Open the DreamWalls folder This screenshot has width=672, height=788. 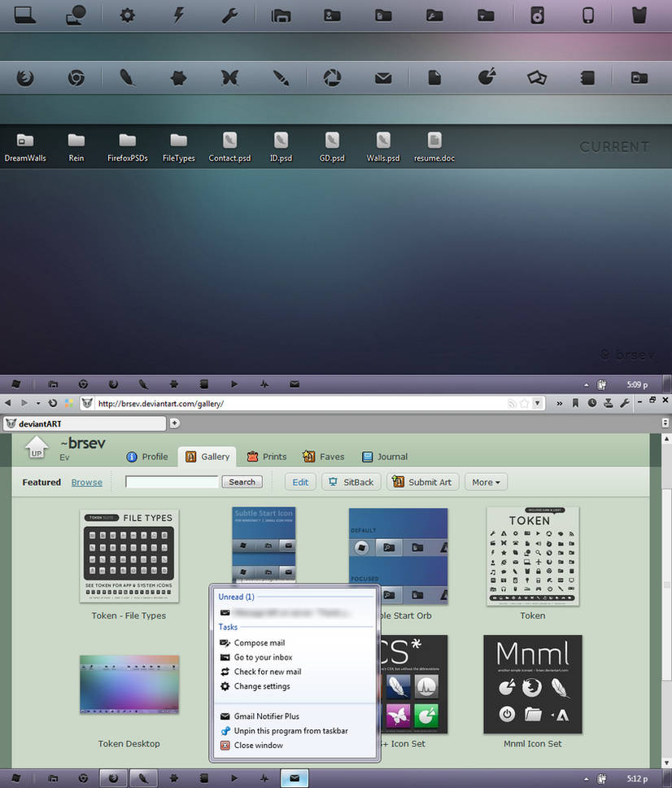pyautogui.click(x=25, y=148)
